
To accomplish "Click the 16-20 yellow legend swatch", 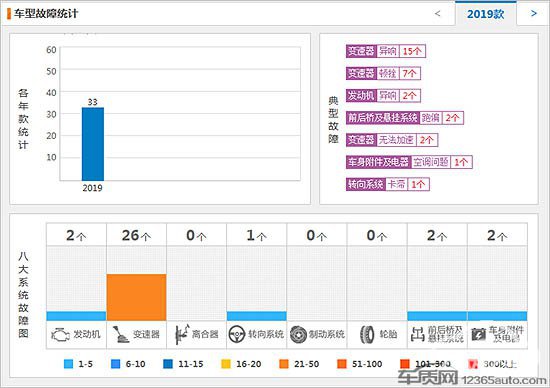I will (226, 364).
